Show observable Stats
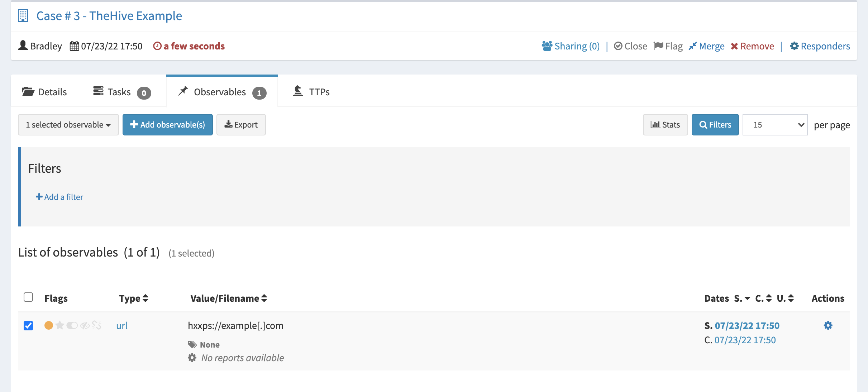Screen dimensions: 868x392 tap(666, 125)
